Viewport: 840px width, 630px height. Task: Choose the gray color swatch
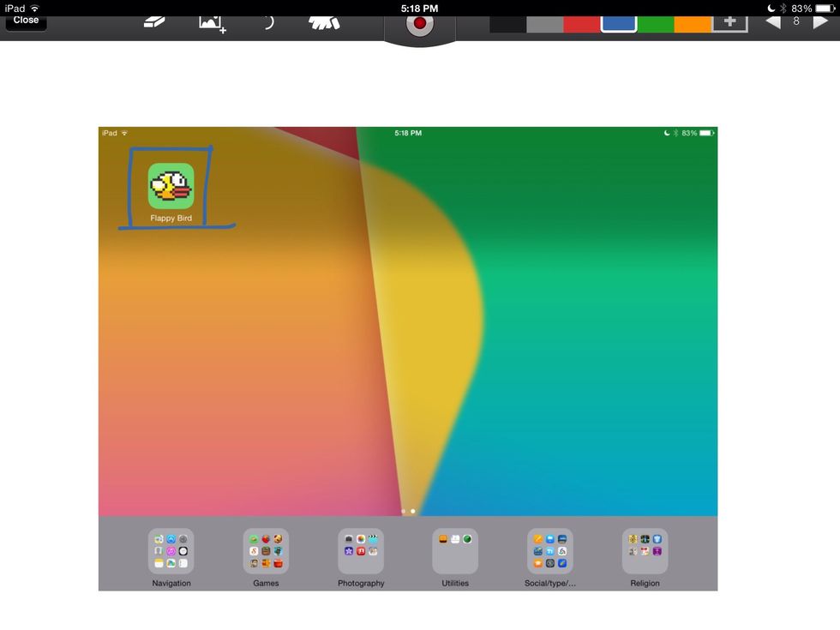544,23
